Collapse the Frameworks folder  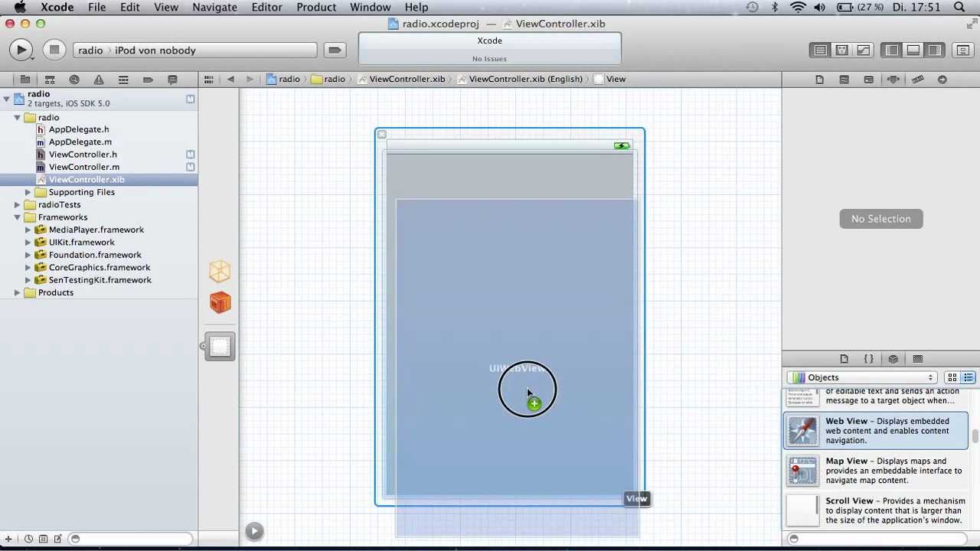point(17,217)
